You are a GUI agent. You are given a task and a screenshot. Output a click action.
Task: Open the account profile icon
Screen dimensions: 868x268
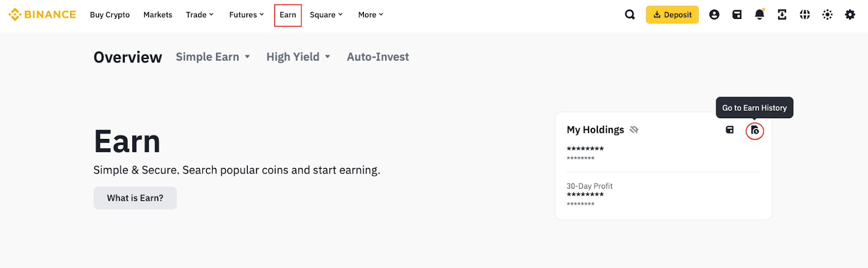(x=714, y=15)
